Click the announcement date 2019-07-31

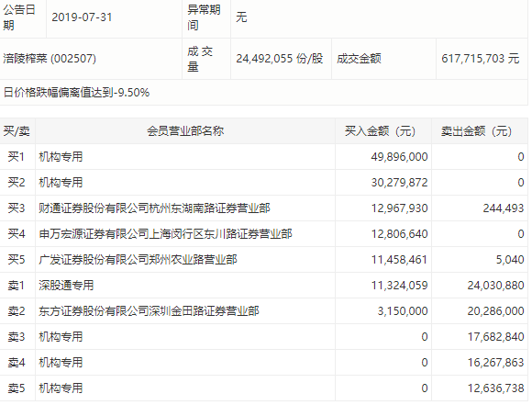point(82,17)
